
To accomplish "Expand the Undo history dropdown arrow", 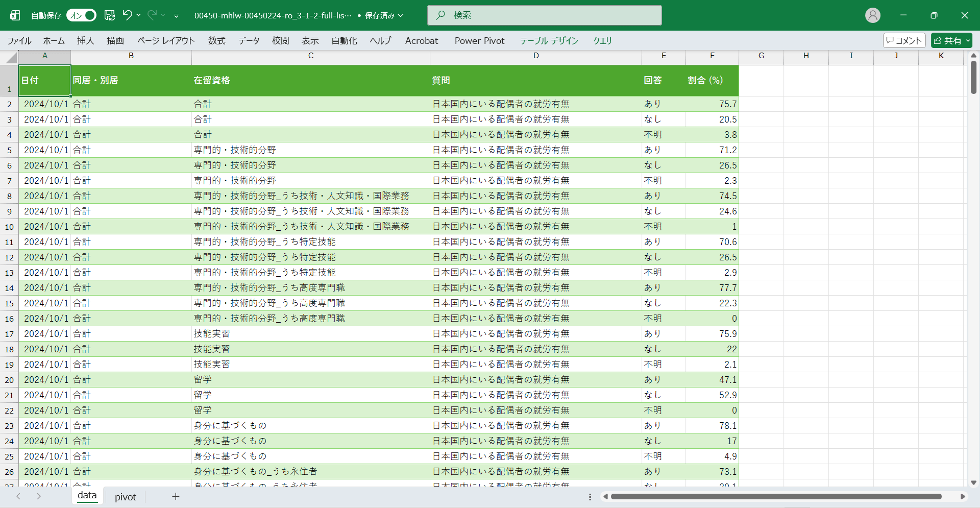I will [x=139, y=15].
